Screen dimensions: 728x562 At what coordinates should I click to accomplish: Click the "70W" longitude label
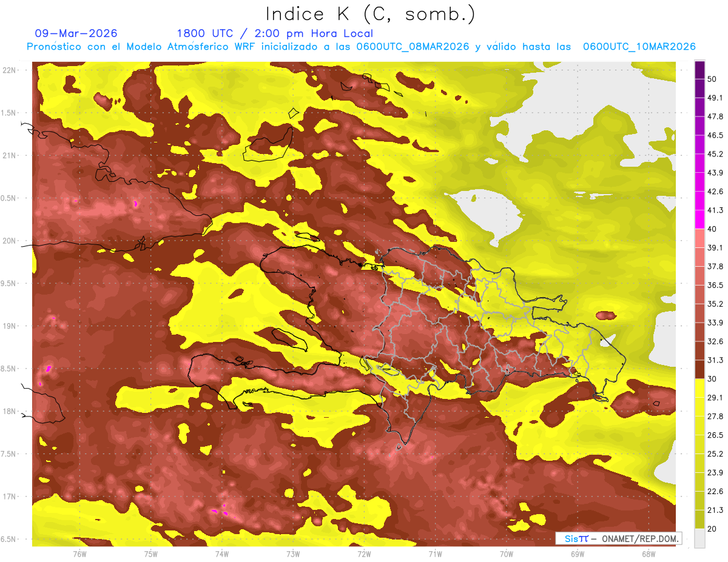coord(506,554)
